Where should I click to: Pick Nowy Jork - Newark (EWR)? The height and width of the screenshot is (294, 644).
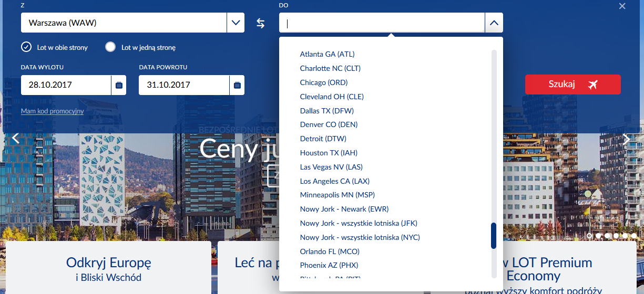click(x=344, y=209)
